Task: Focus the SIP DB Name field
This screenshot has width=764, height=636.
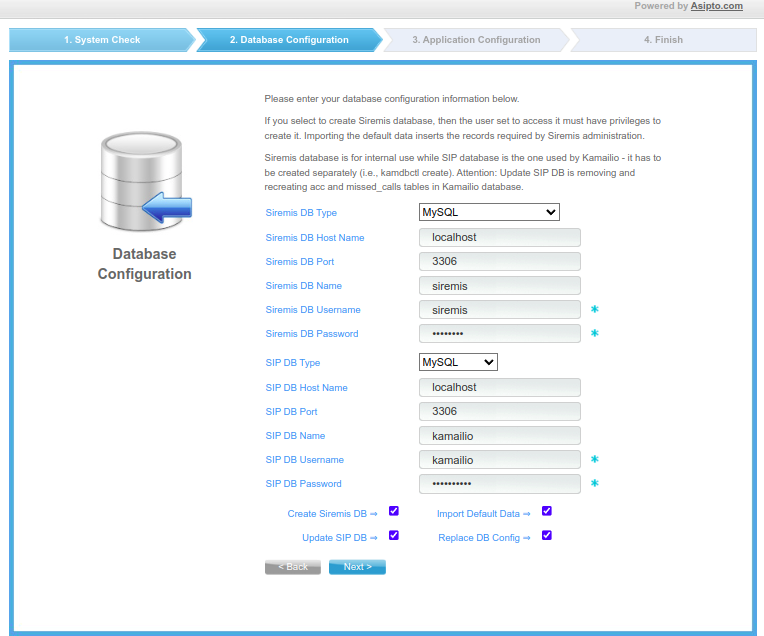Action: 500,436
